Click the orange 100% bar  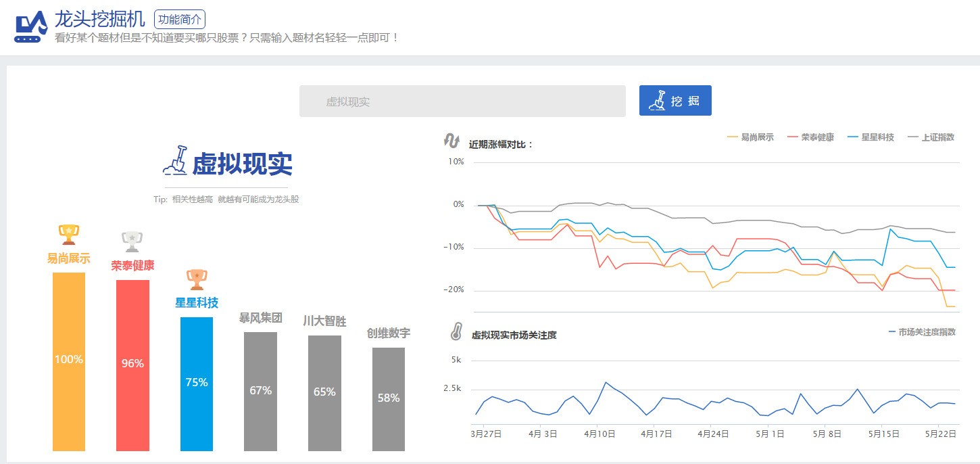pyautogui.click(x=69, y=362)
